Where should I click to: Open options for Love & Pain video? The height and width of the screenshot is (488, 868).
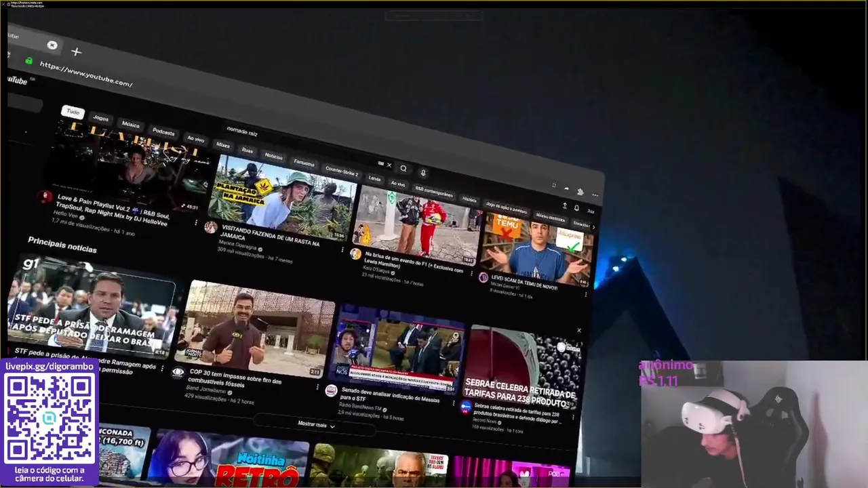[196, 222]
